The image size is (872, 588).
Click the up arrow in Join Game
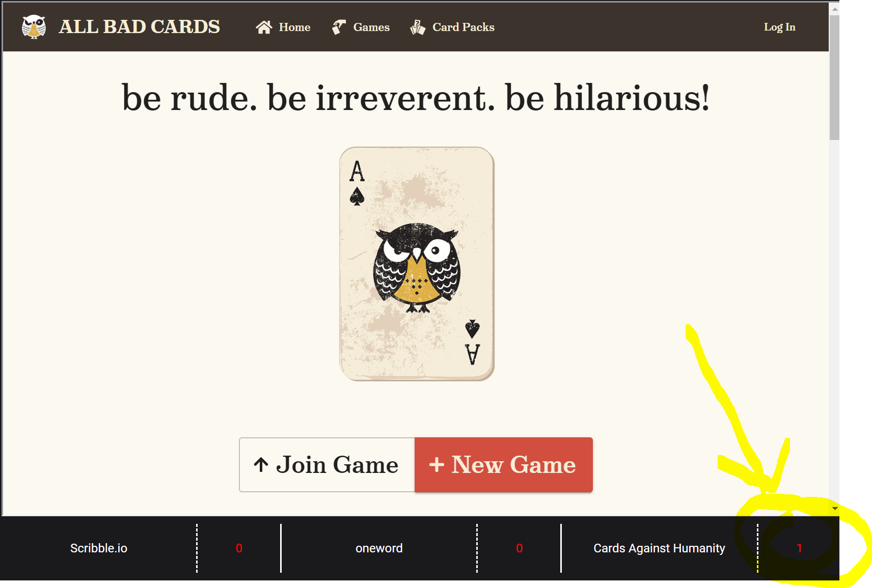click(x=261, y=464)
